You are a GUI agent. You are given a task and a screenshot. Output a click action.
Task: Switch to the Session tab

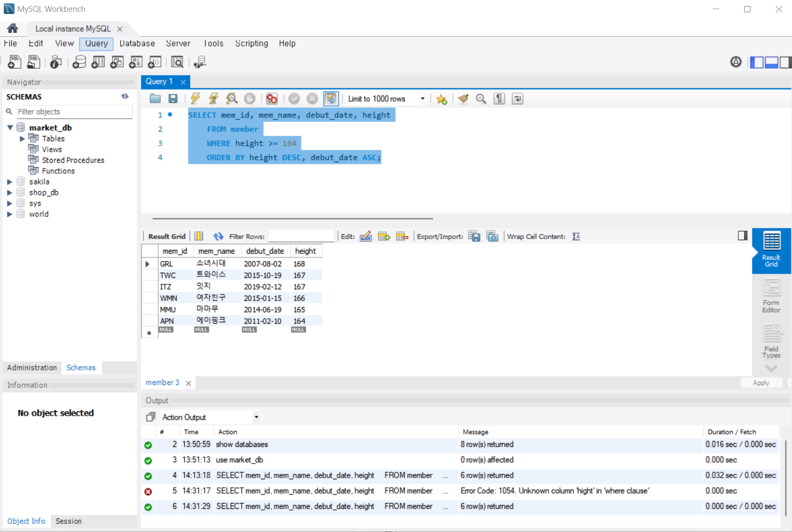(68, 521)
